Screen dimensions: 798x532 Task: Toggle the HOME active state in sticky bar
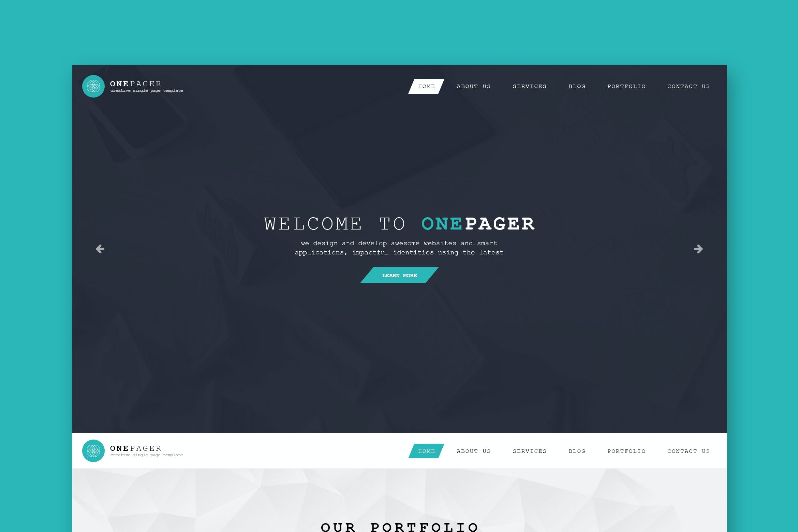point(426,450)
